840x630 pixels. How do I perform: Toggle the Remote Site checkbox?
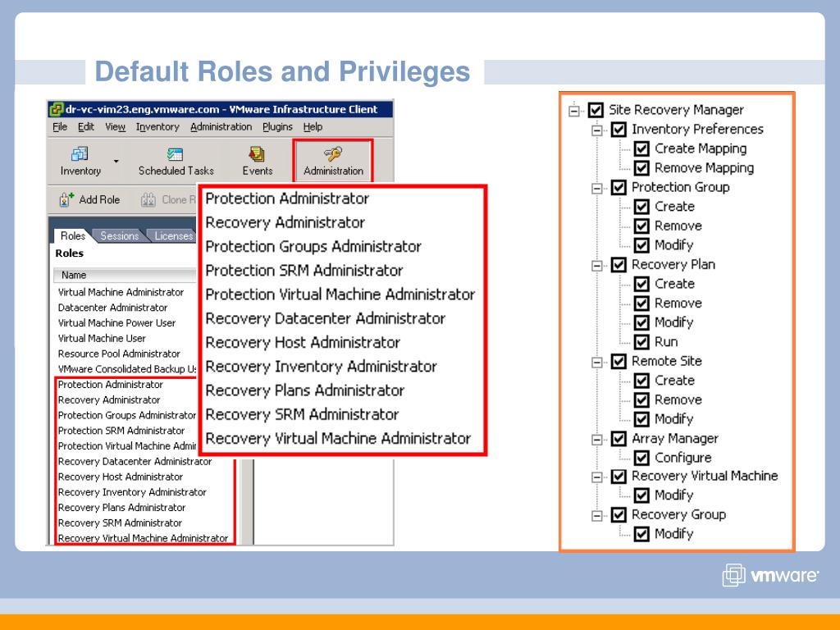[619, 361]
